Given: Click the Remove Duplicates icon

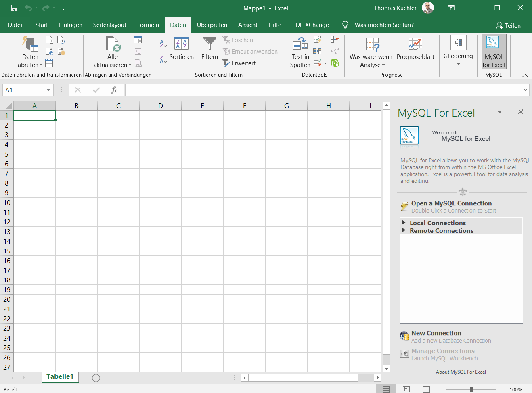Looking at the screenshot, I should (318, 51).
